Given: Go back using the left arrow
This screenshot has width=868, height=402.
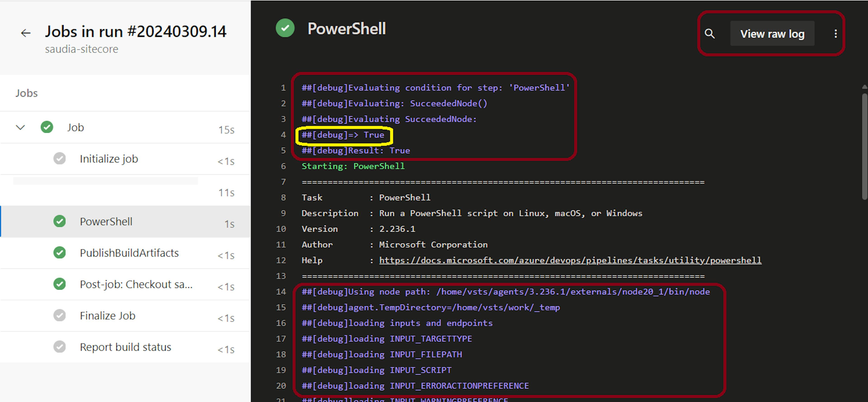Looking at the screenshot, I should [x=26, y=33].
